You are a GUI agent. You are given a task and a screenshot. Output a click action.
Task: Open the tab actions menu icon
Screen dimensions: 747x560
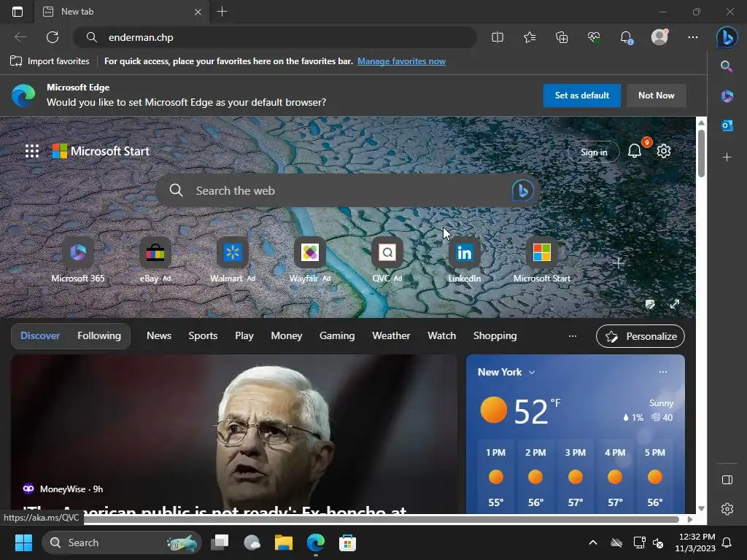click(x=18, y=12)
